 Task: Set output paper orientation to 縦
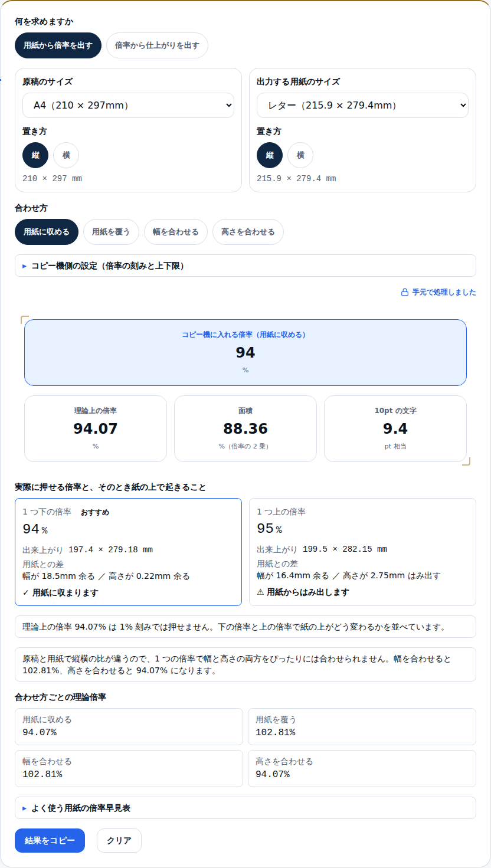click(x=270, y=155)
